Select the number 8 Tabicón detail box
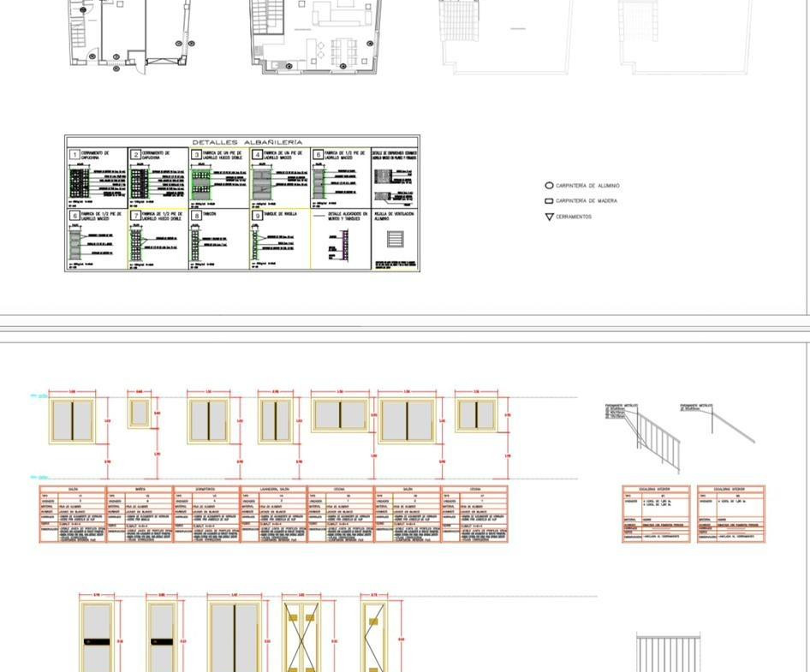 (x=196, y=216)
